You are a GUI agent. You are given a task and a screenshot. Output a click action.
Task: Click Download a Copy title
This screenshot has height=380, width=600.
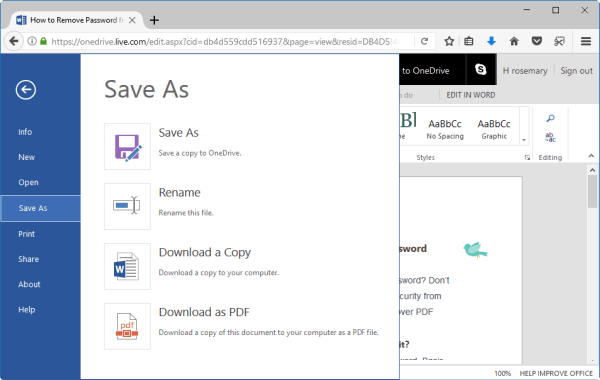click(205, 253)
